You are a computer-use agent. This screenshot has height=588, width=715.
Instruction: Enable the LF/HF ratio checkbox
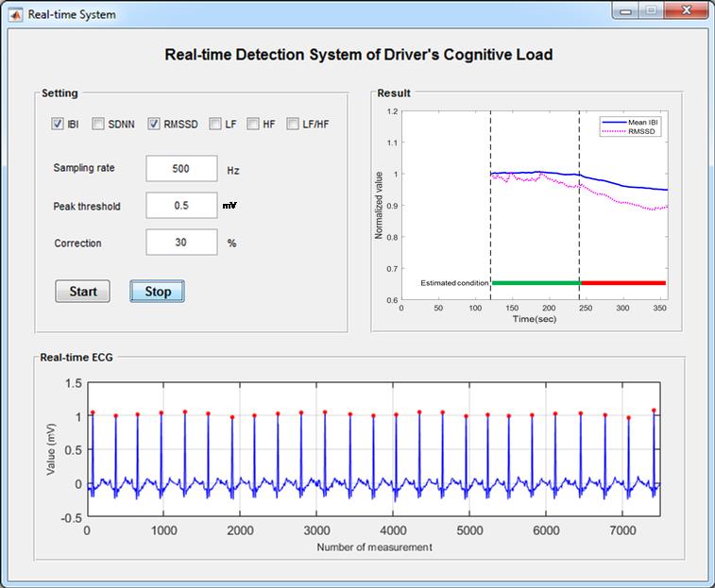click(293, 124)
